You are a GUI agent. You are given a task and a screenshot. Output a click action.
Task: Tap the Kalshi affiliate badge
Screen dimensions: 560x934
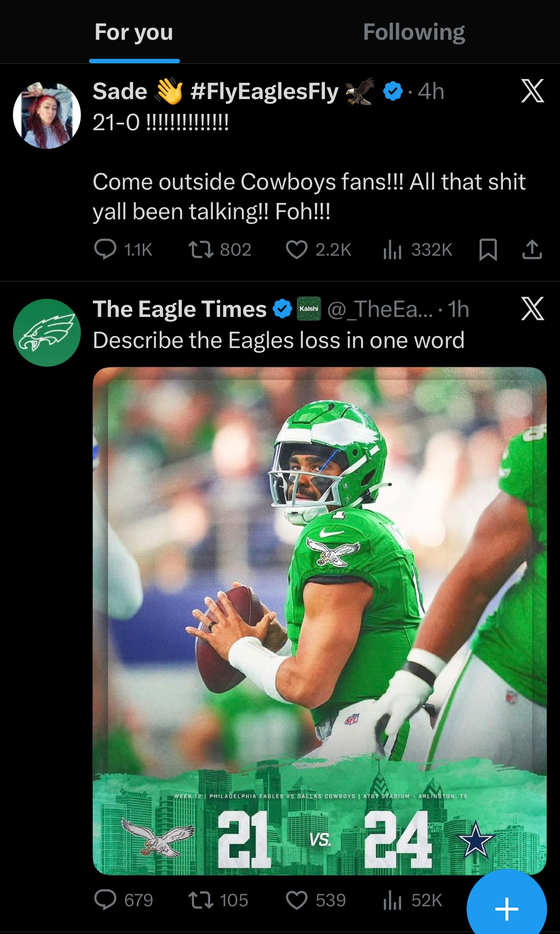coord(309,309)
